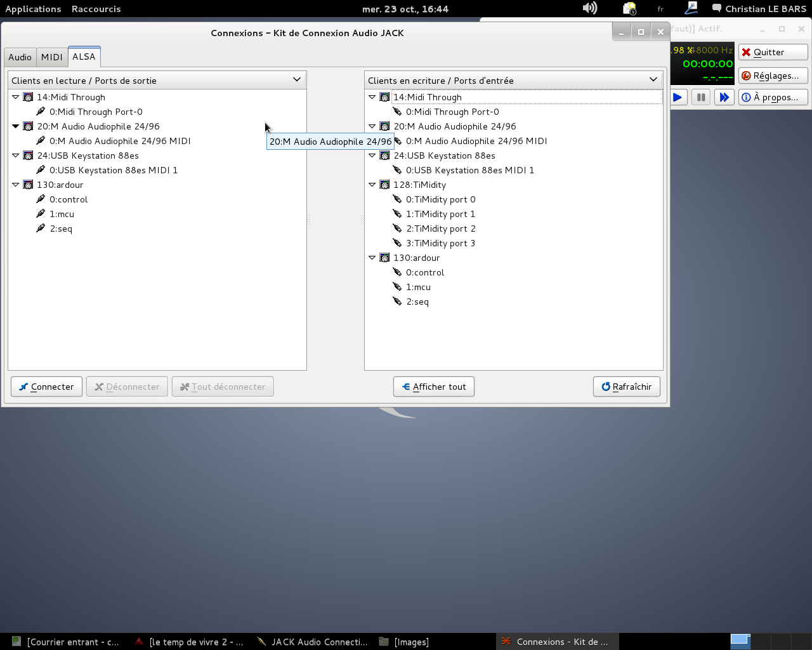Select 130:ardour client icon in input list
Screen dimensions: 812x650
(x=384, y=258)
